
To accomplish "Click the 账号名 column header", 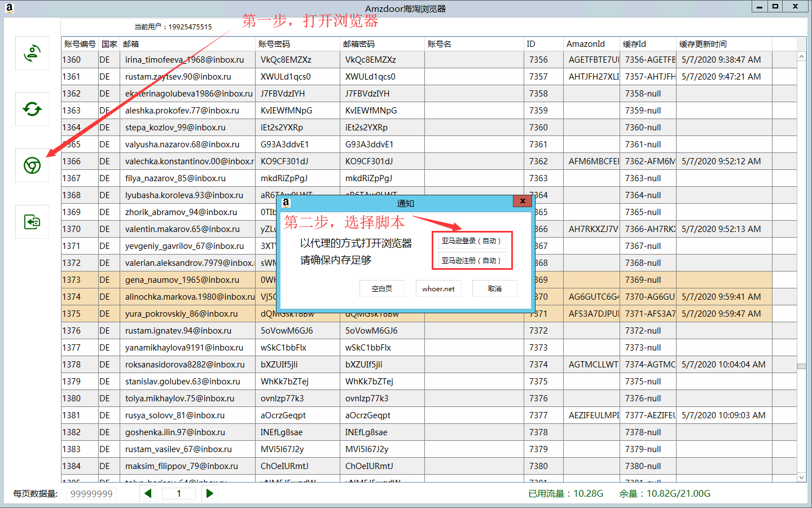I will click(x=475, y=44).
